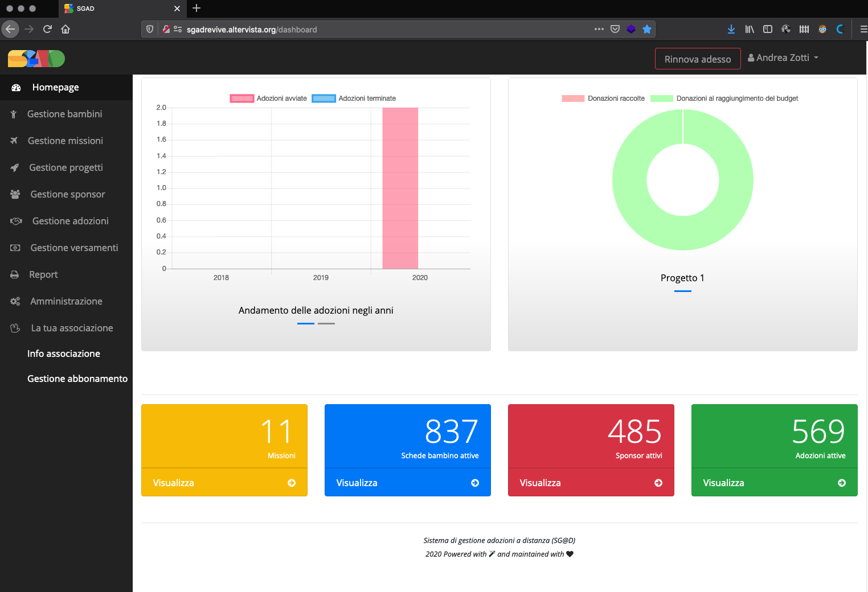Click the Rinnova adesso button
This screenshot has height=592, width=868.
(x=698, y=59)
